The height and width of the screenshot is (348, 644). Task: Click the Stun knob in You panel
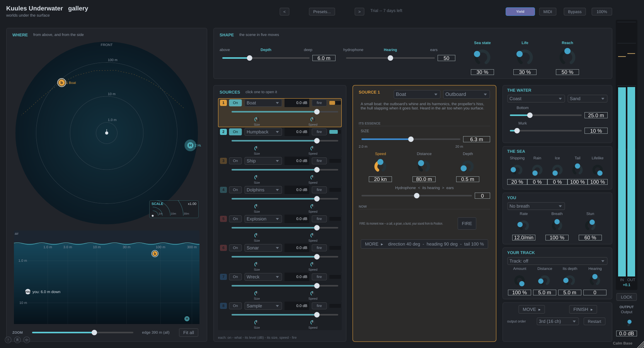click(x=590, y=225)
